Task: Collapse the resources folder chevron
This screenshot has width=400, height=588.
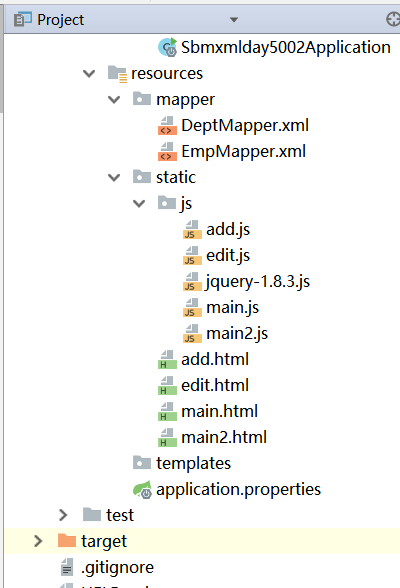Action: tap(89, 74)
